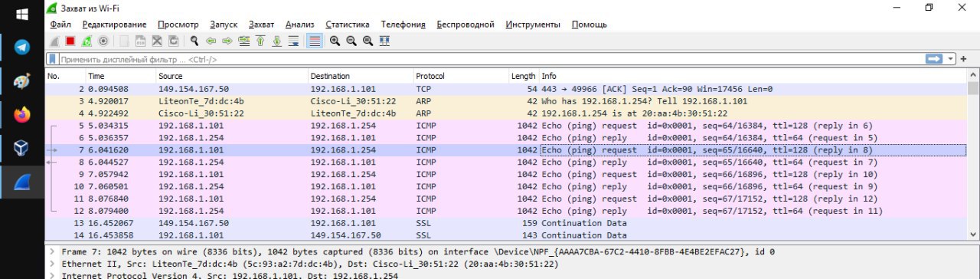980x279 pixels.
Task: Open the Беспроводной menu
Action: (x=465, y=25)
